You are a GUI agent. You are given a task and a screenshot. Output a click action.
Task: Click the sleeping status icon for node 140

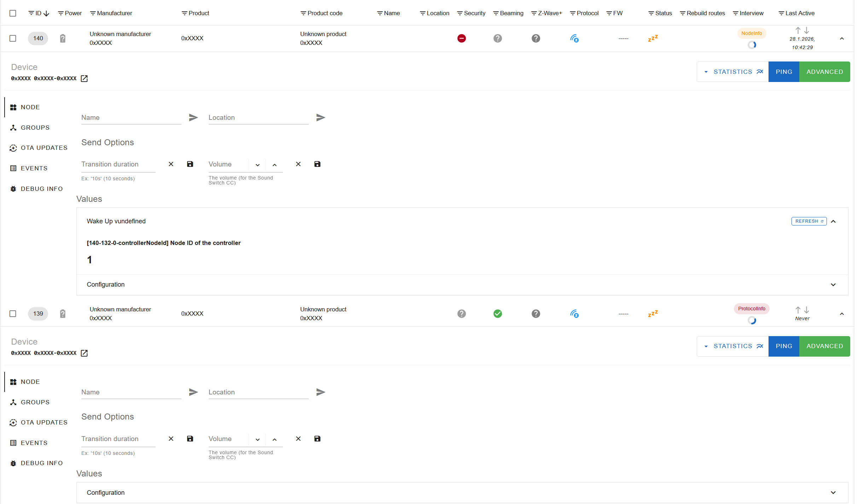(653, 38)
